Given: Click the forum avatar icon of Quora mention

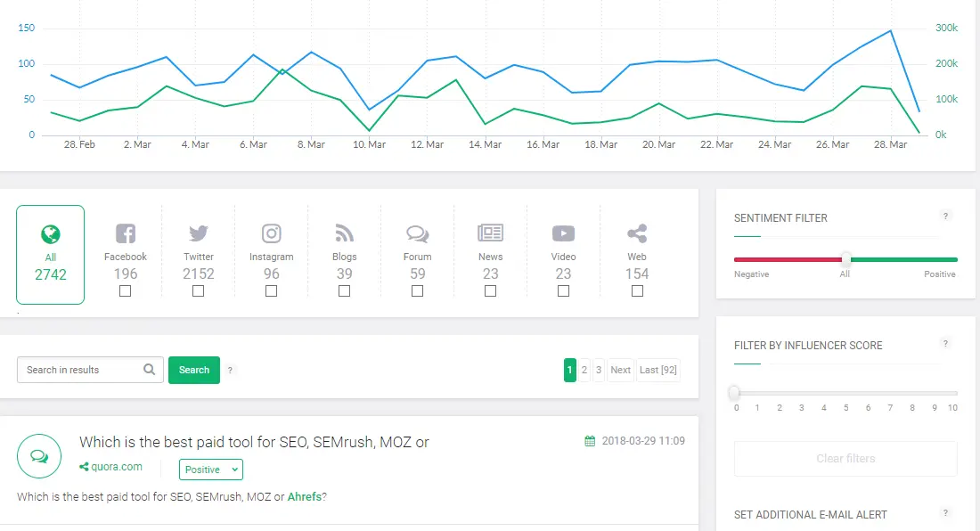Looking at the screenshot, I should pos(39,456).
